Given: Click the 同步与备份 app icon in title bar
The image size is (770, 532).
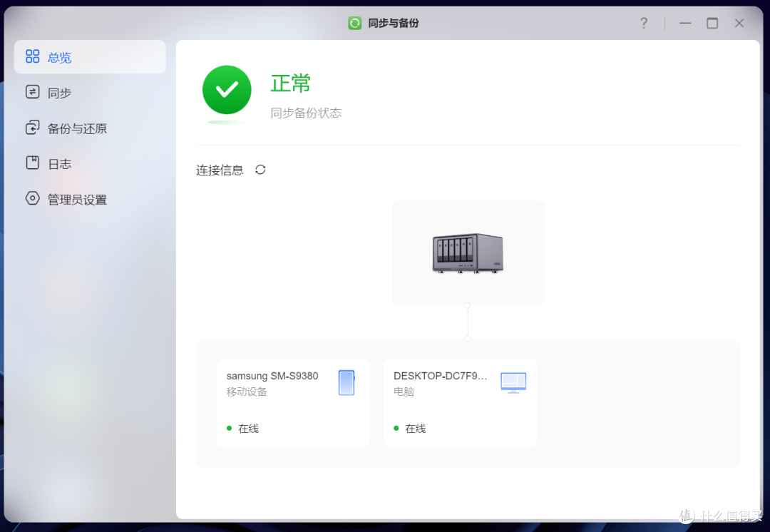Looking at the screenshot, I should click(354, 23).
